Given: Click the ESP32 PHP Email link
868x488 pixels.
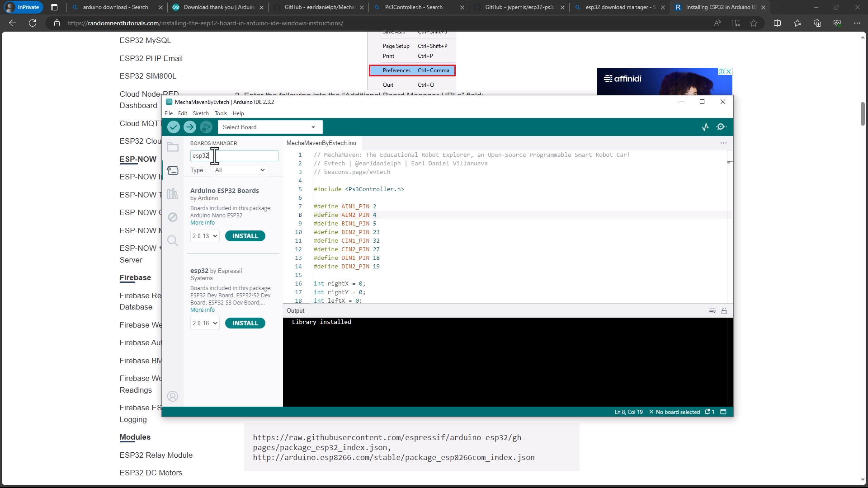Looking at the screenshot, I should click(151, 59).
